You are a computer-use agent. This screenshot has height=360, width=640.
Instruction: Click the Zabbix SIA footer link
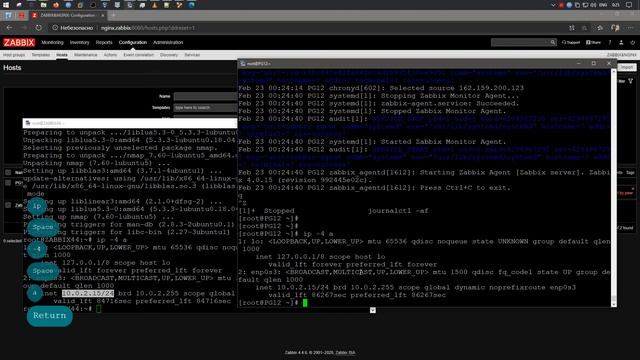coord(345,353)
